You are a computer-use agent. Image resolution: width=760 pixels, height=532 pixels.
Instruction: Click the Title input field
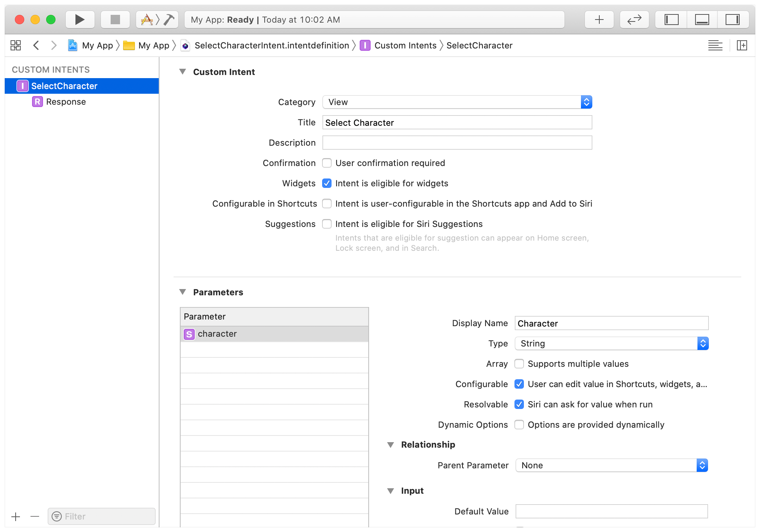point(456,122)
